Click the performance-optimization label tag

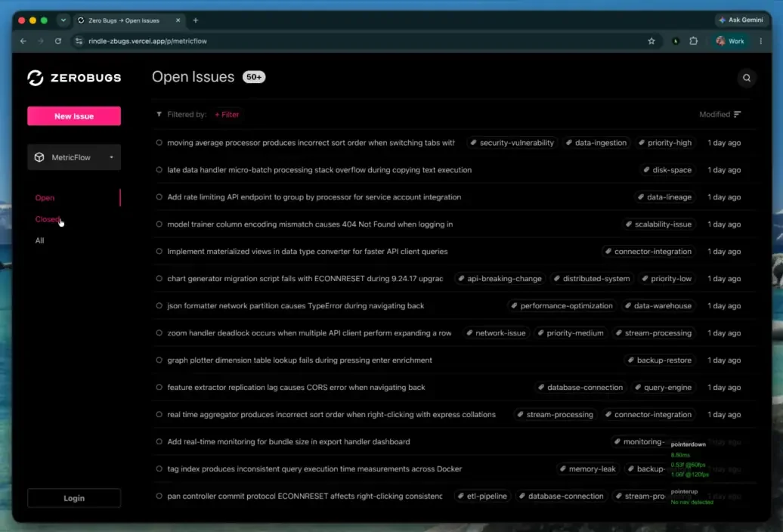(562, 306)
